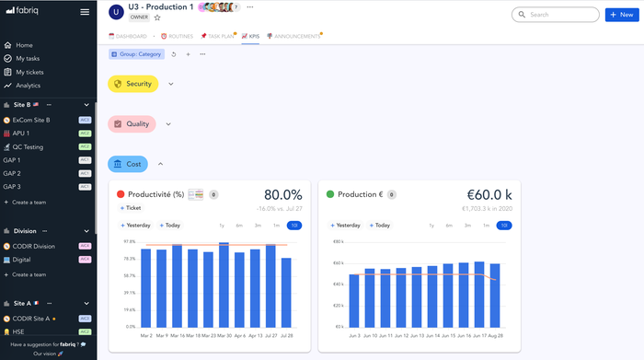Add Today value on Productivité
The width and height of the screenshot is (644, 360).
(170, 226)
